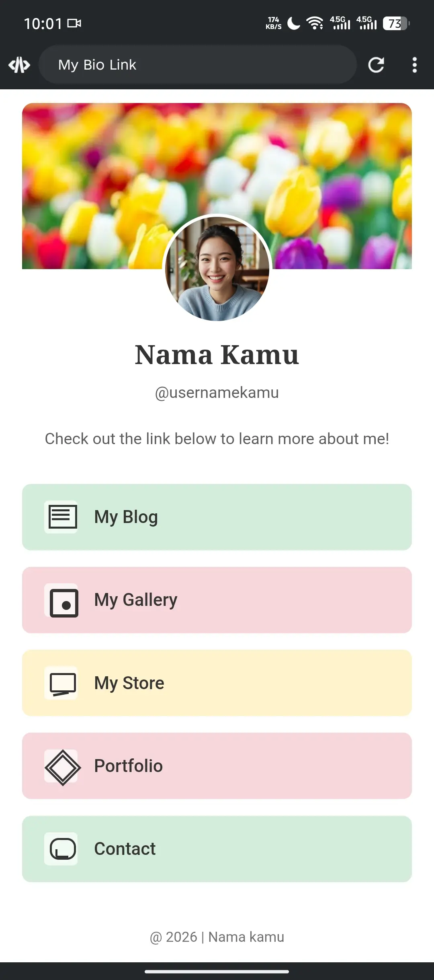The width and height of the screenshot is (434, 980).
Task: Tap the My Bio Link address bar
Action: (x=197, y=65)
